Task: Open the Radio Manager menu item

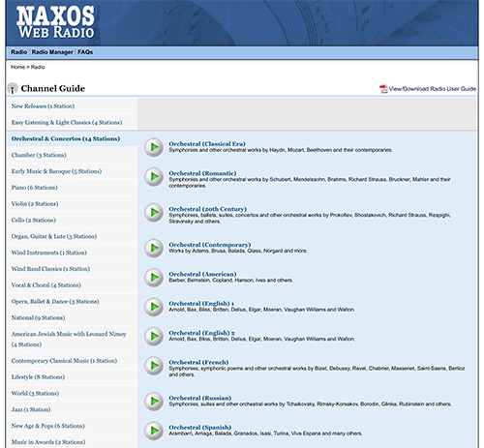Action: tap(52, 52)
